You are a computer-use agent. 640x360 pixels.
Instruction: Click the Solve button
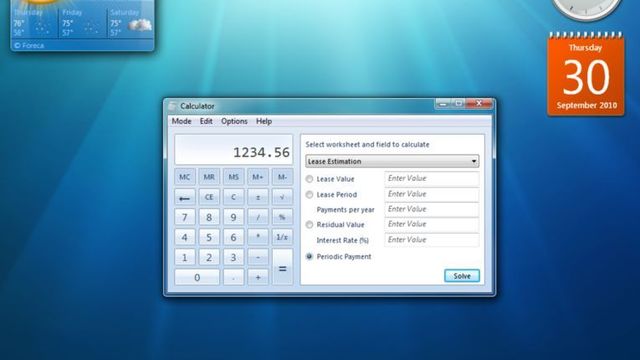coord(462,276)
